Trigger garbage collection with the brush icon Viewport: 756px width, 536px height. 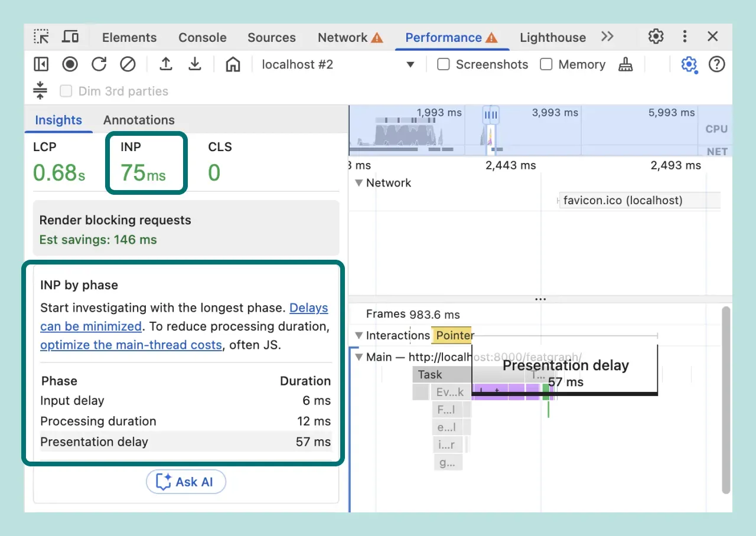(626, 64)
